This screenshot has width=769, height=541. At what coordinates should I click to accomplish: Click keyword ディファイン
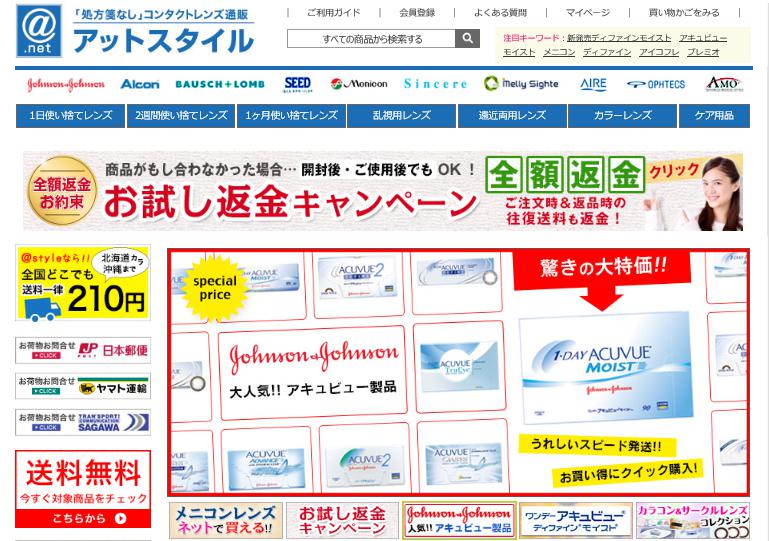point(607,52)
